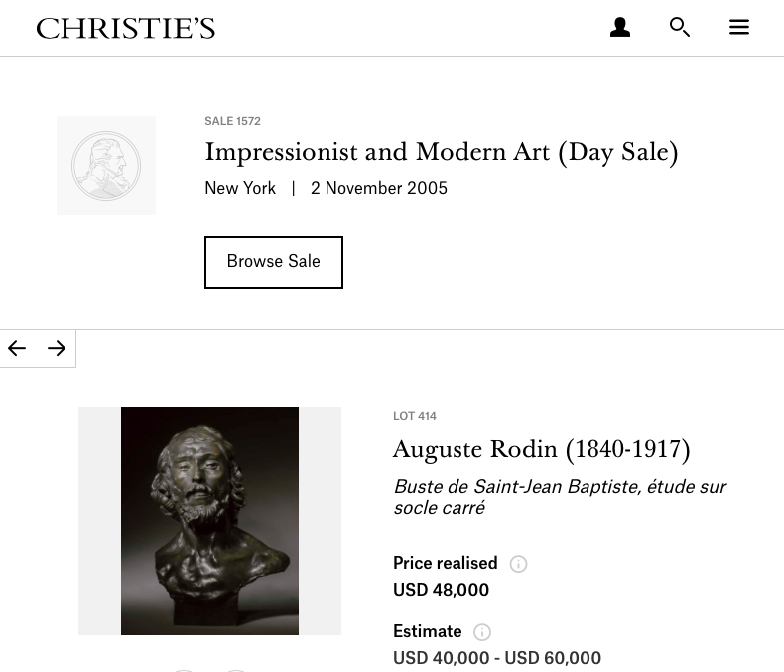Screen dimensions: 784x672
Task: Click the Impressionist and Modern Art sale title
Action: [442, 152]
